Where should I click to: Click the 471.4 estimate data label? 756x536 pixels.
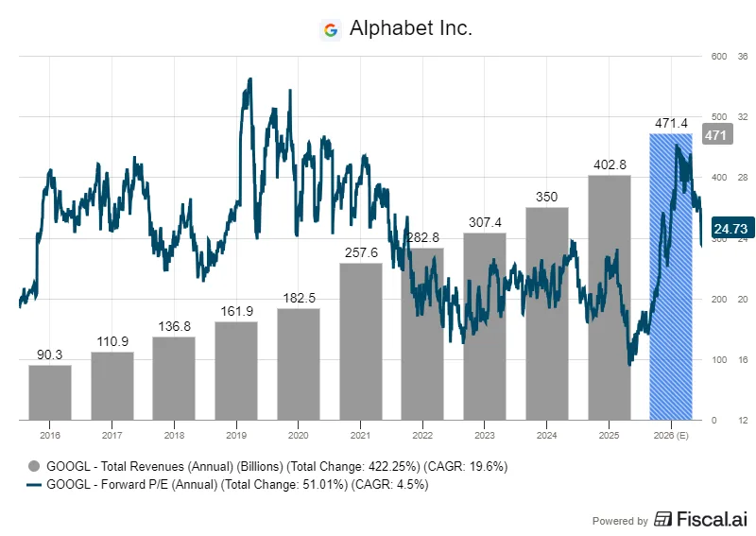tap(671, 123)
